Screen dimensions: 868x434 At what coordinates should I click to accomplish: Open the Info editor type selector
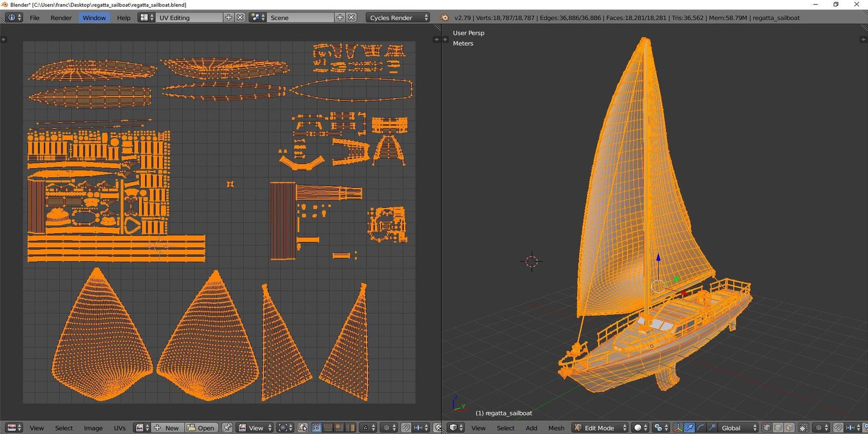(x=14, y=18)
